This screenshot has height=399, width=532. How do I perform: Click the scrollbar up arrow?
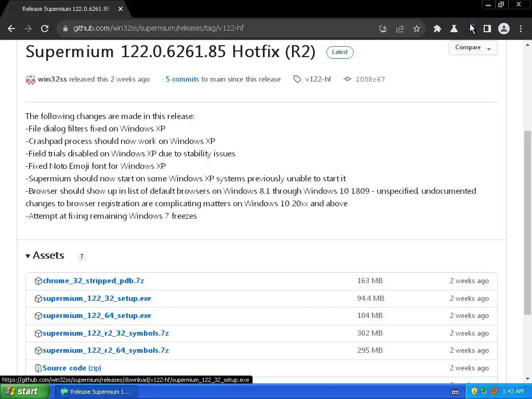click(527, 45)
